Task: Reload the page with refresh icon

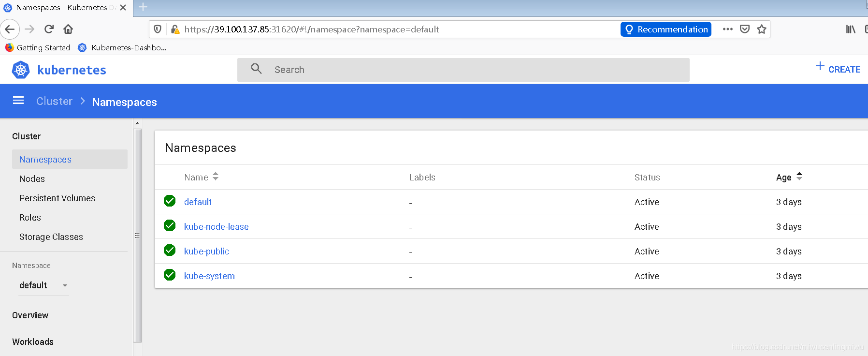Action: point(49,30)
